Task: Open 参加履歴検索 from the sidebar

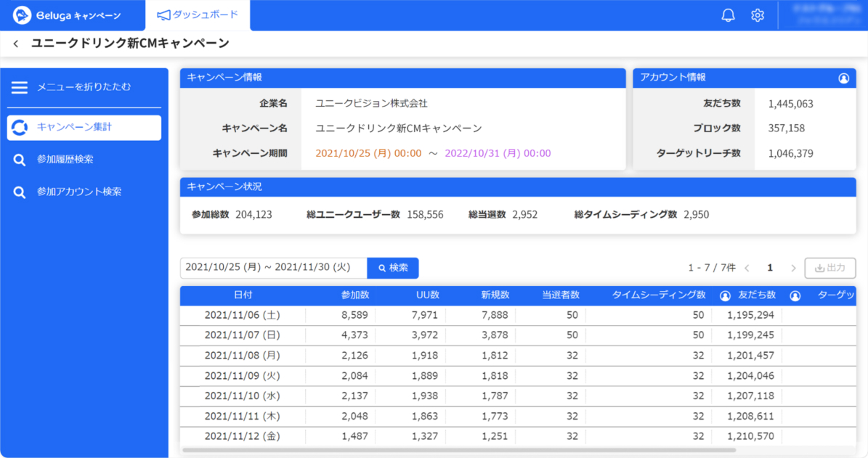Action: point(65,160)
